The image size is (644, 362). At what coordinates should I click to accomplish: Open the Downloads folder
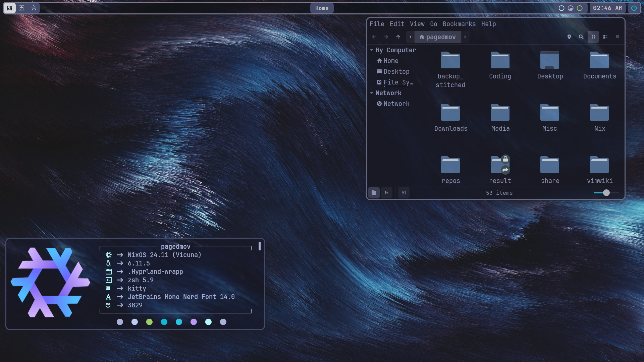pyautogui.click(x=450, y=117)
